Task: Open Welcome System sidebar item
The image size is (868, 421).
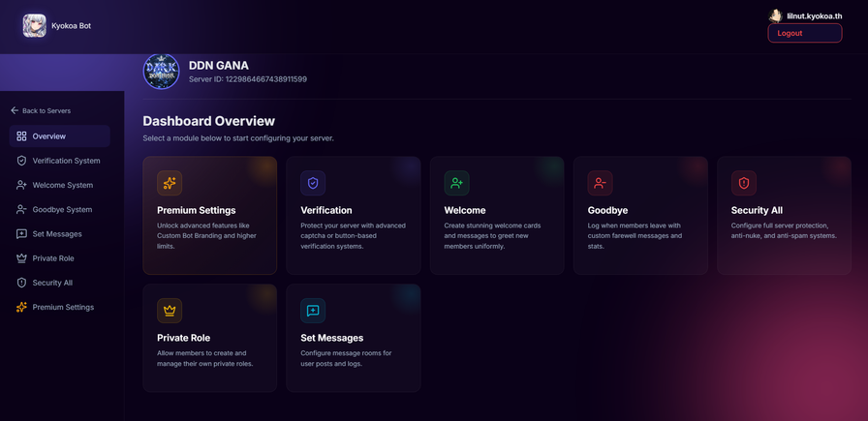Action: (x=60, y=185)
